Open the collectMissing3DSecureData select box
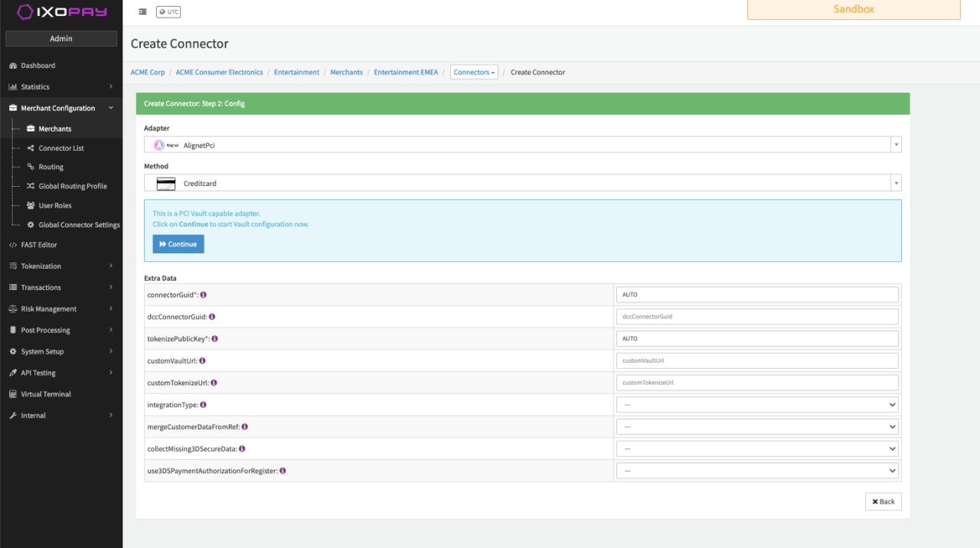The width and height of the screenshot is (980, 548). point(756,449)
